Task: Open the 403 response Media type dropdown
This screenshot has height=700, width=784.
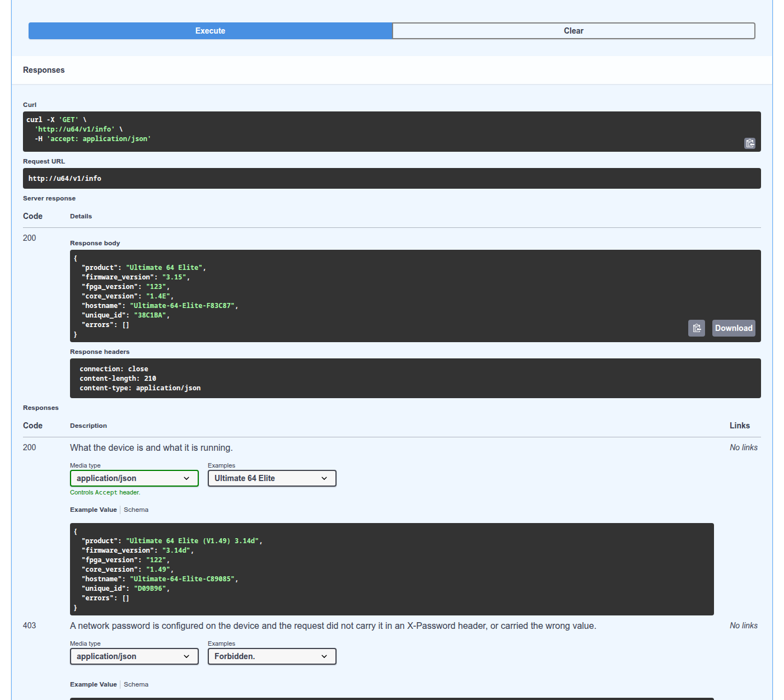Action: click(134, 656)
